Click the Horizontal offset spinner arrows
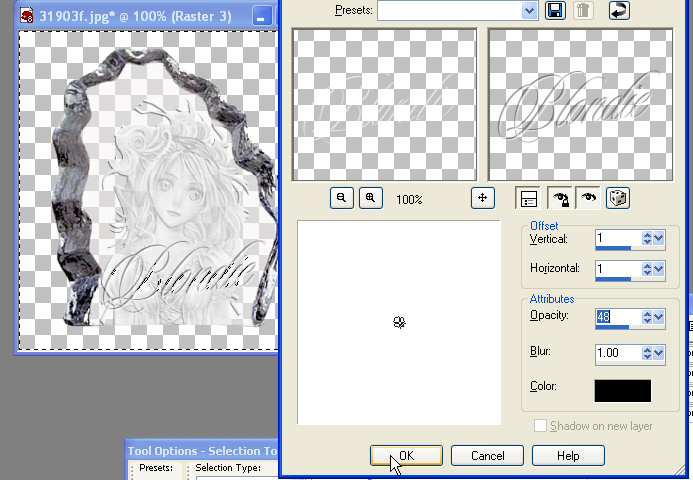Viewport: 693px width, 480px height. click(647, 269)
